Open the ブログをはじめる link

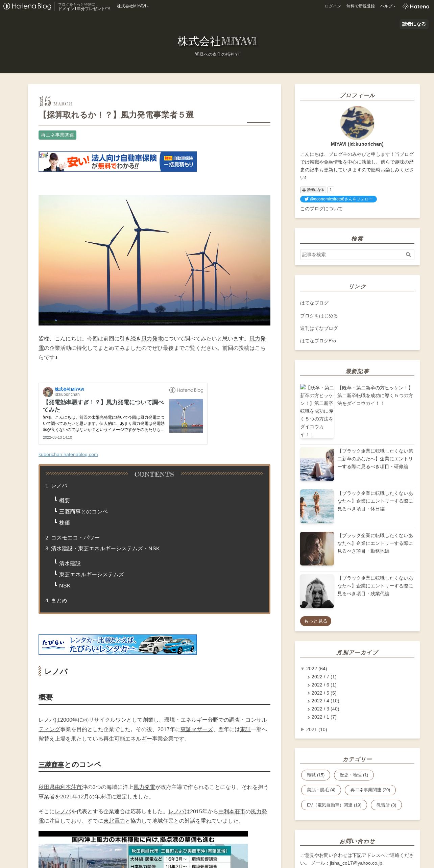319,316
